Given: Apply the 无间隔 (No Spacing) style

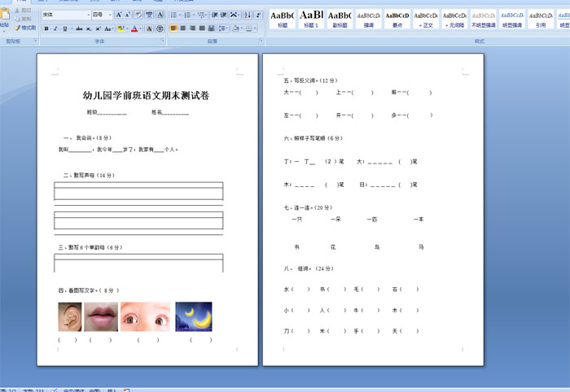Looking at the screenshot, I should coord(454,19).
